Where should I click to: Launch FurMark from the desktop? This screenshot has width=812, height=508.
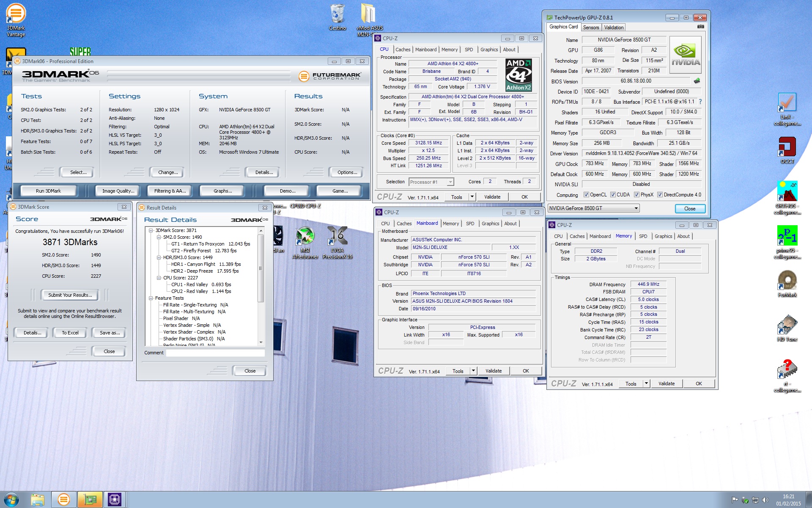[x=787, y=284]
